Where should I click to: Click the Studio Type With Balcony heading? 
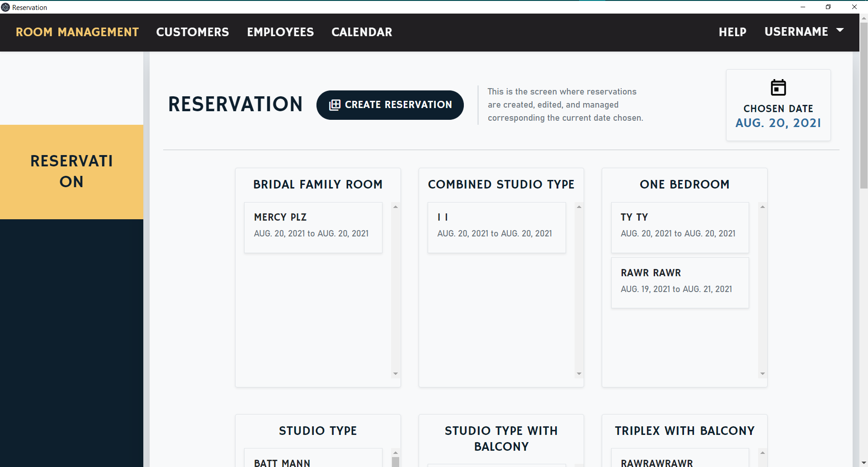pos(501,439)
